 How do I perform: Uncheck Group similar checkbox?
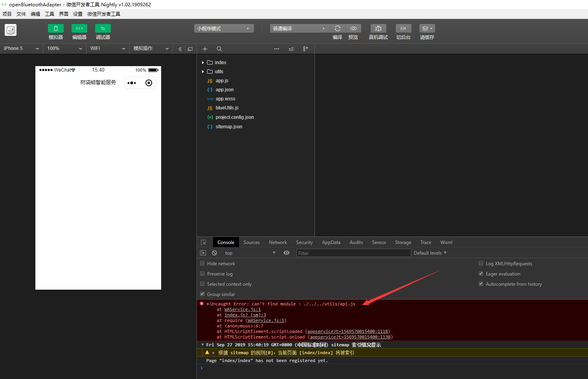tap(202, 294)
